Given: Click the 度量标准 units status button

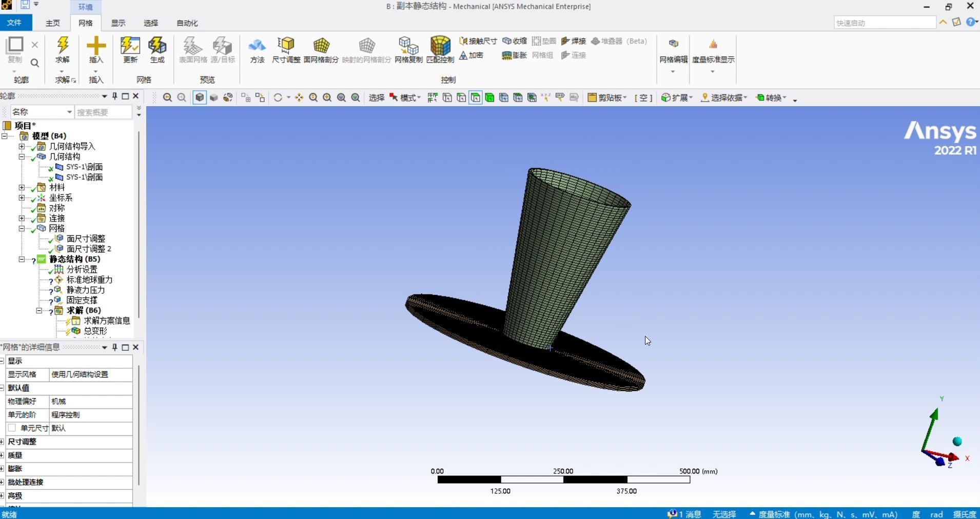Looking at the screenshot, I should (x=824, y=514).
